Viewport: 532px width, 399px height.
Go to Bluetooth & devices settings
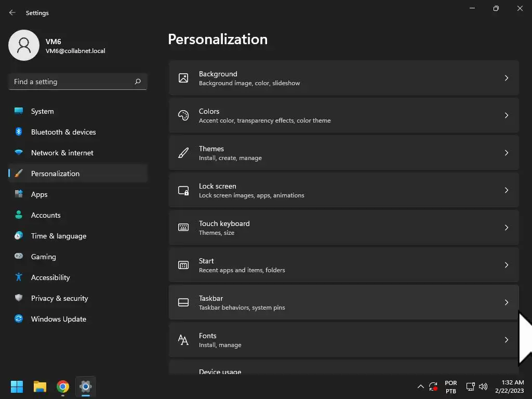tap(63, 132)
